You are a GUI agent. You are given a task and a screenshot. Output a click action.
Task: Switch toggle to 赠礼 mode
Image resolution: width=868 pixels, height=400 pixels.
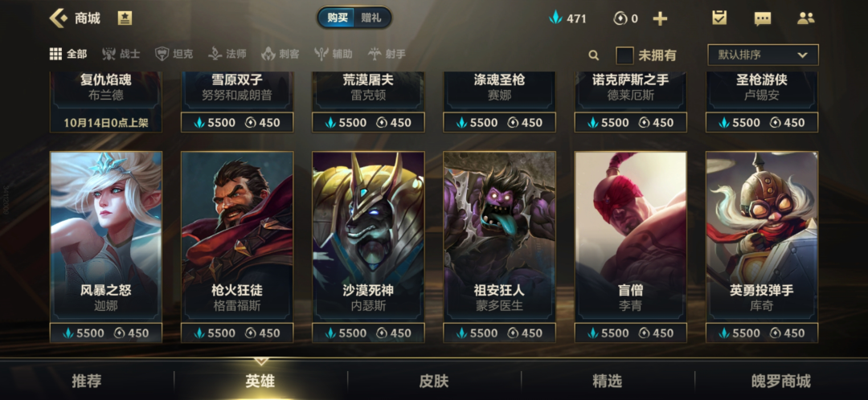coord(371,18)
